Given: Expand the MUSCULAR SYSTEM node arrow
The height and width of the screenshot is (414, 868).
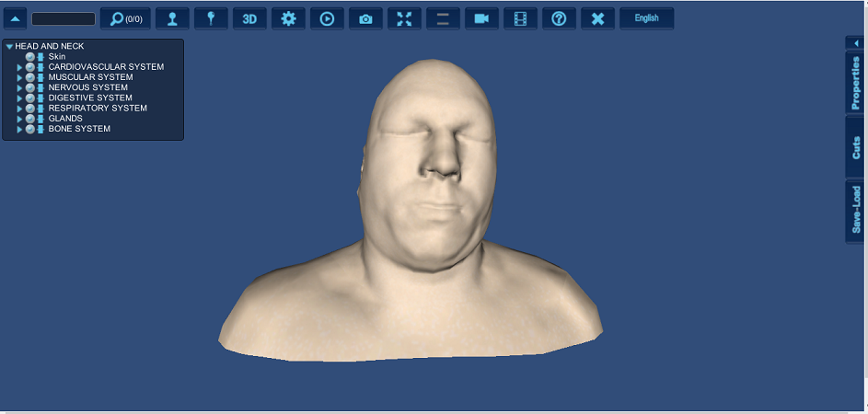Looking at the screenshot, I should 19,77.
